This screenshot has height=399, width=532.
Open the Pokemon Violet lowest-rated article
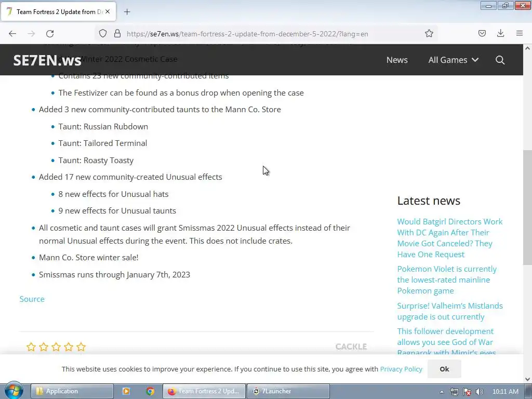tap(446, 280)
